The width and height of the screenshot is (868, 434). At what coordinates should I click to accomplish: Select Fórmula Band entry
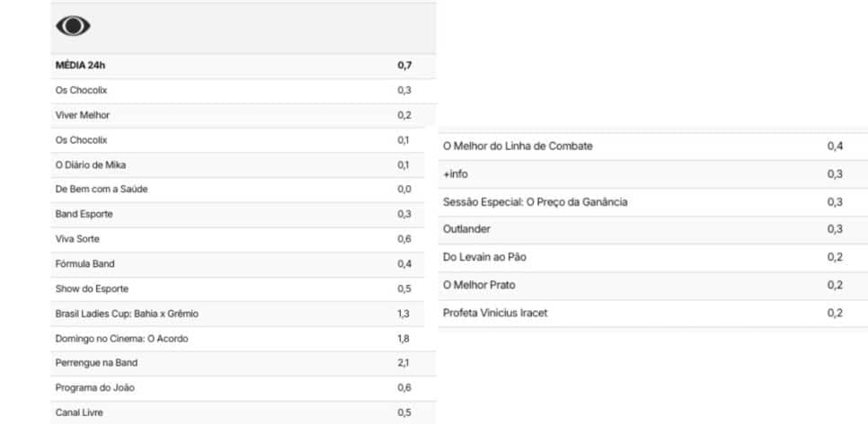point(243,264)
